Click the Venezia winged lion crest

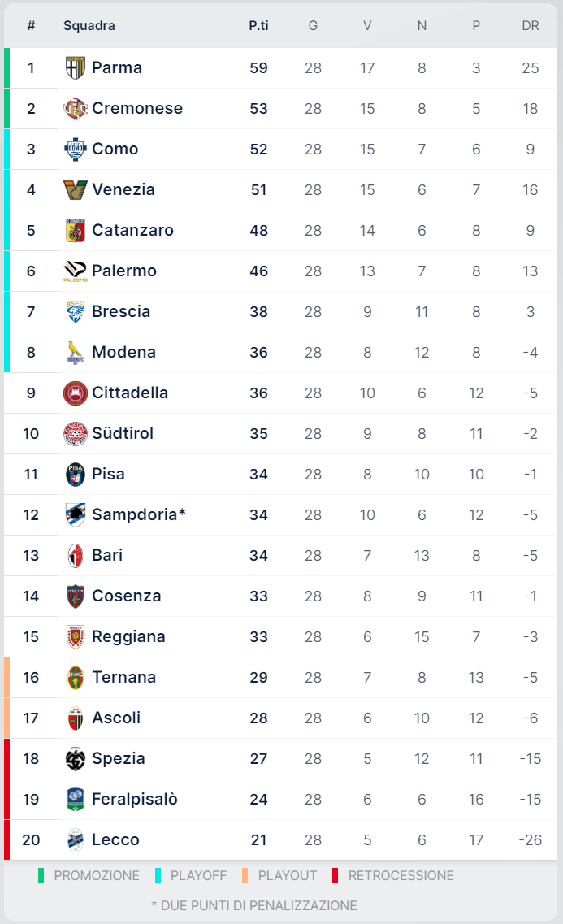pyautogui.click(x=75, y=189)
